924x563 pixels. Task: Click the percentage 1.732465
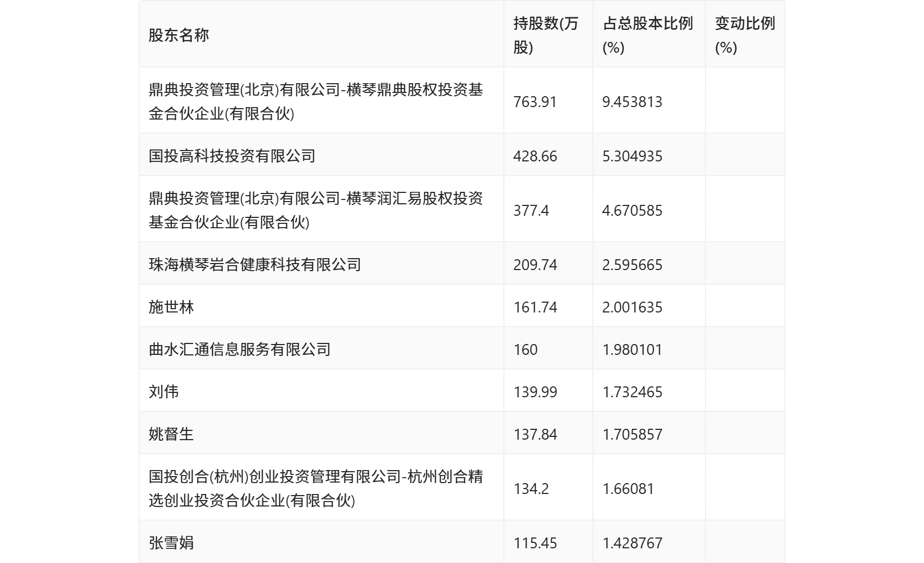pyautogui.click(x=632, y=392)
